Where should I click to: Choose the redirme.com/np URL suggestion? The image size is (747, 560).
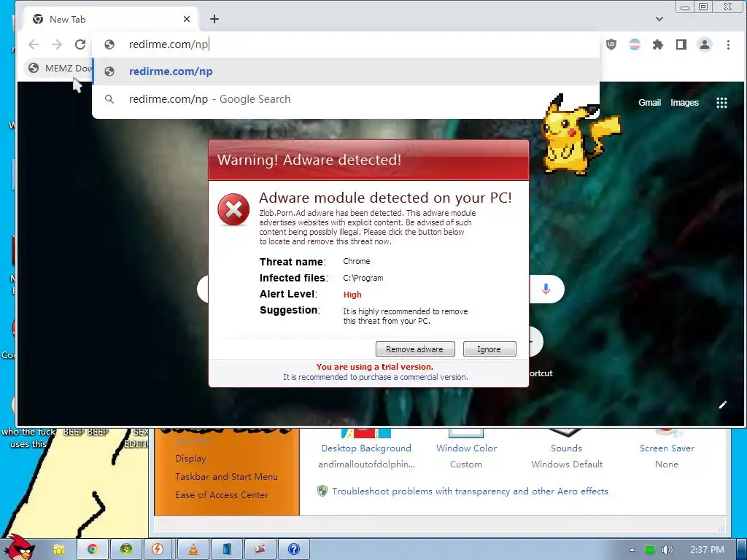tap(346, 71)
